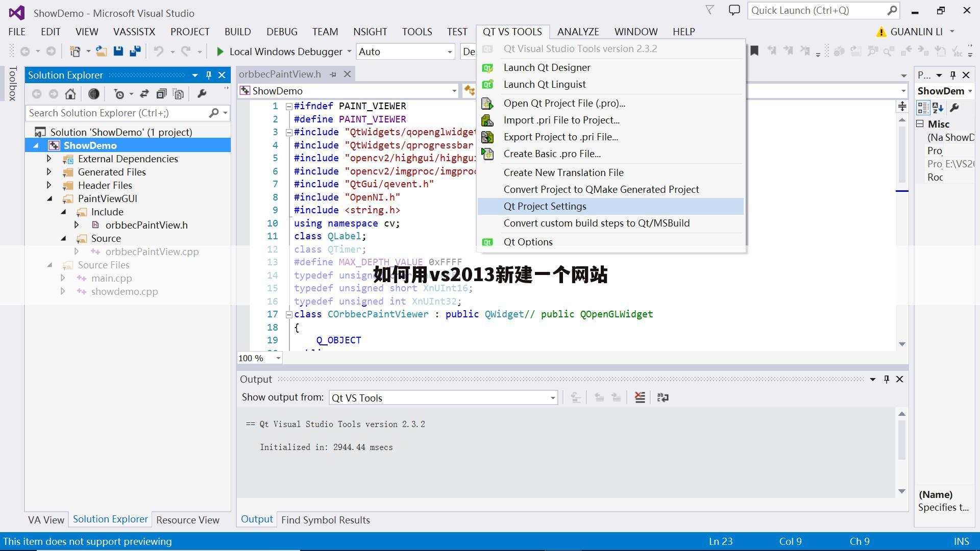This screenshot has width=980, height=551.
Task: Start debugging with the green play icon
Action: [x=220, y=52]
